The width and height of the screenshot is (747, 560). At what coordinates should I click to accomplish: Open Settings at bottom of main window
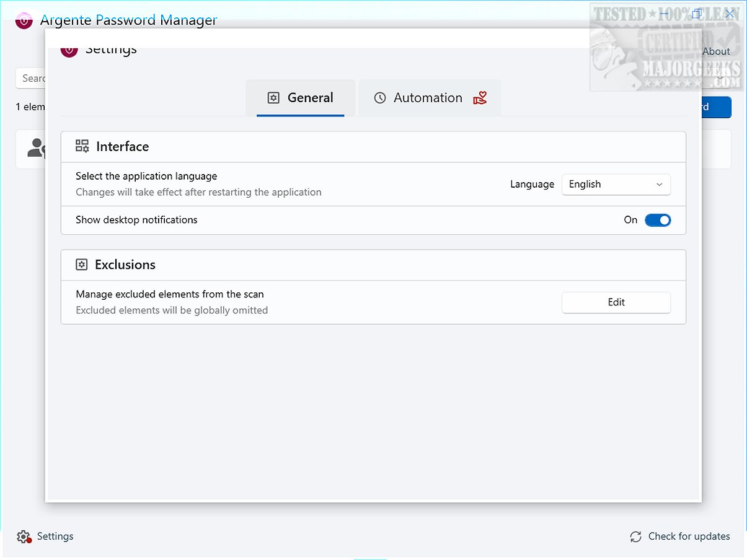[45, 536]
